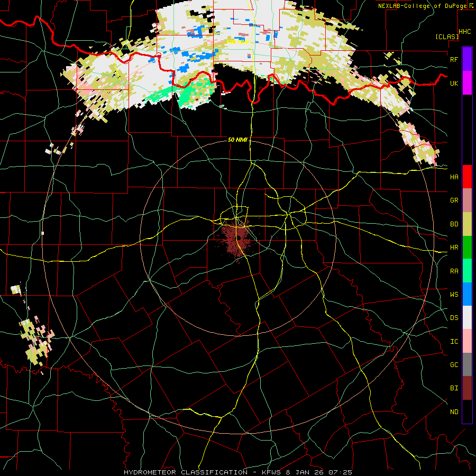Click the RF legend label
The image size is (476, 476).
click(454, 59)
